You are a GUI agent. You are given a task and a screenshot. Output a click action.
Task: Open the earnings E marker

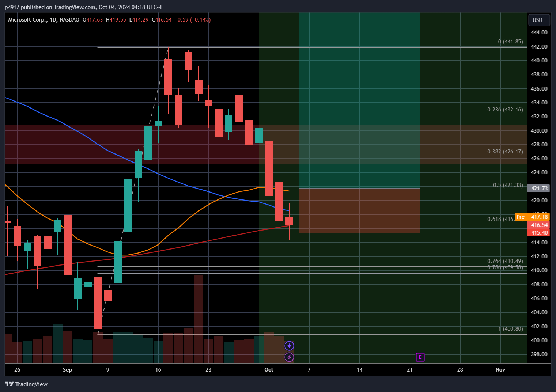click(420, 357)
